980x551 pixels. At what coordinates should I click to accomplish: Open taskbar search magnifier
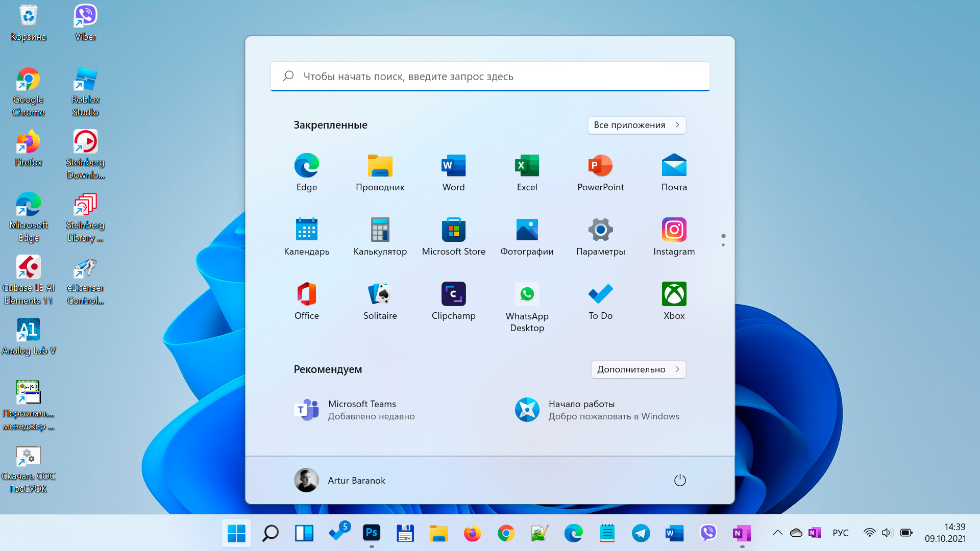[270, 533]
